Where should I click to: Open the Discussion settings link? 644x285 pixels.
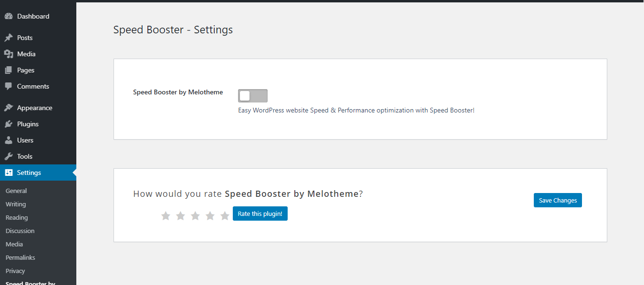click(x=20, y=231)
